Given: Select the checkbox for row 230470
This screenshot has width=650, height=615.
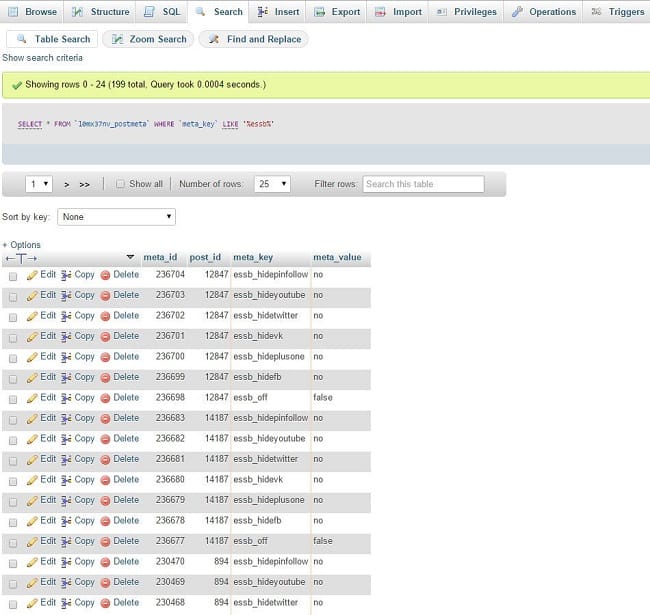Looking at the screenshot, I should pyautogui.click(x=13, y=562).
